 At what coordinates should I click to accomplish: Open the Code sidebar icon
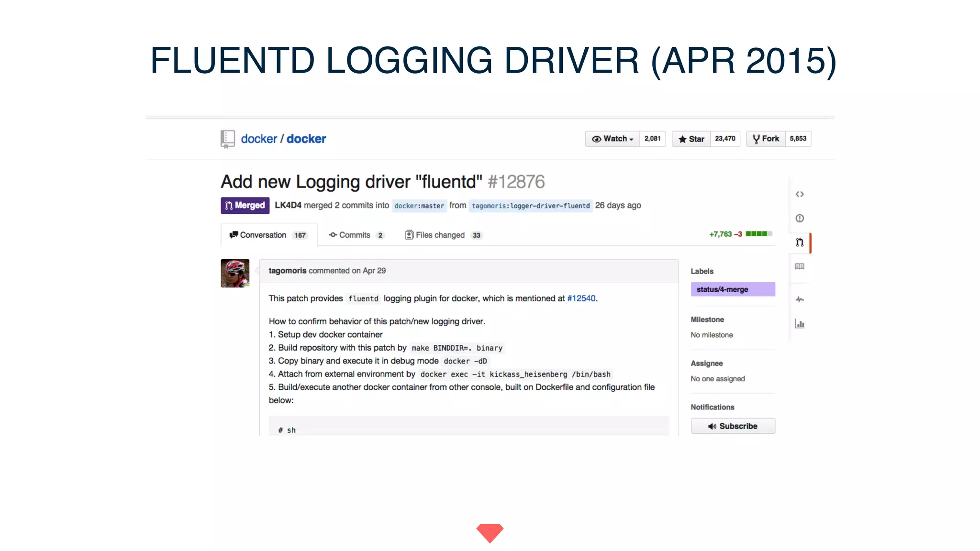tap(800, 194)
